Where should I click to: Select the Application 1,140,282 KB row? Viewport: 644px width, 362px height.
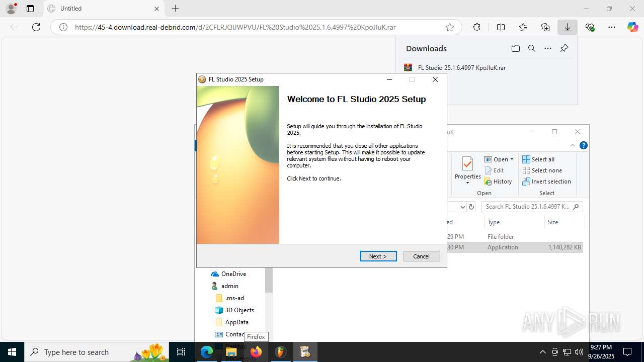pyautogui.click(x=514, y=247)
